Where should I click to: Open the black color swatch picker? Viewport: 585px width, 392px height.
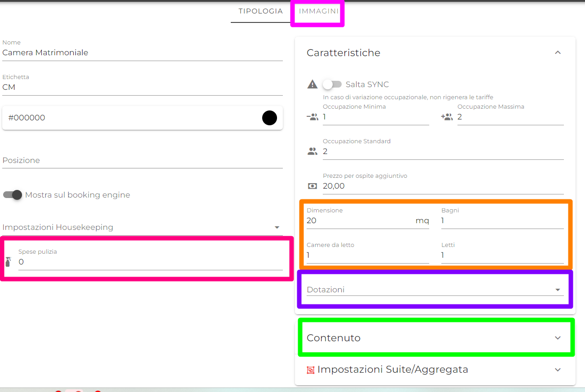(269, 118)
